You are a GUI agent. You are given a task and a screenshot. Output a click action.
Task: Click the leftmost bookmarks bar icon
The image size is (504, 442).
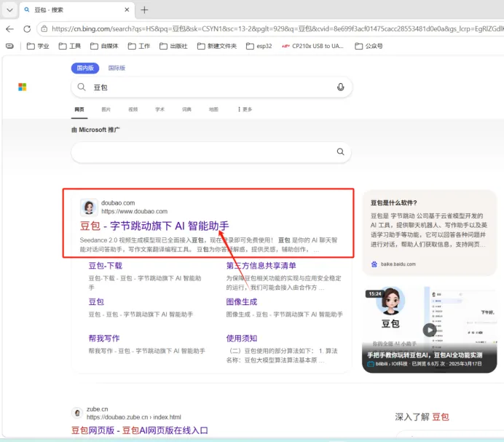(x=10, y=47)
